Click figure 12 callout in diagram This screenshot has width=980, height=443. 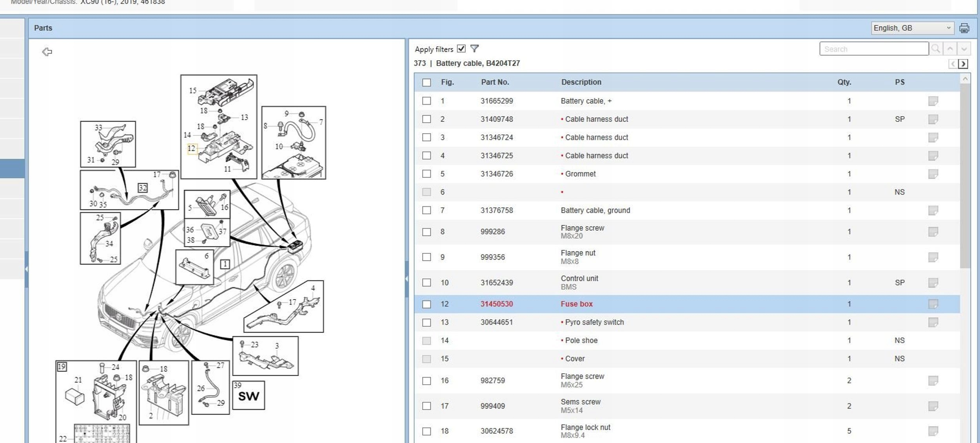(x=192, y=148)
